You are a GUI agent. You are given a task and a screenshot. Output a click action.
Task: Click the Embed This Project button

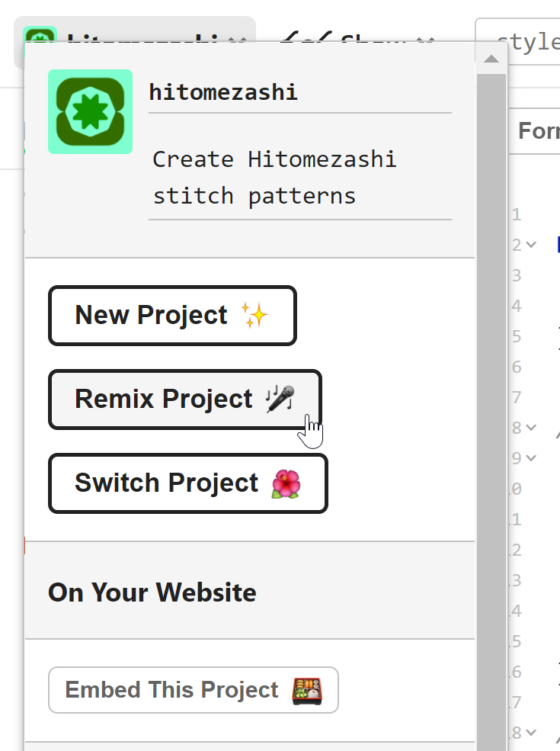point(193,689)
